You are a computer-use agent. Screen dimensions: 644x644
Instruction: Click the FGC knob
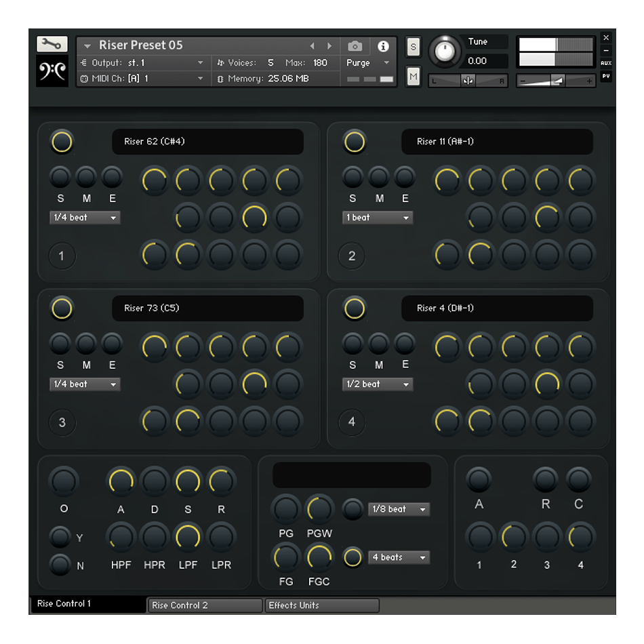point(319,557)
